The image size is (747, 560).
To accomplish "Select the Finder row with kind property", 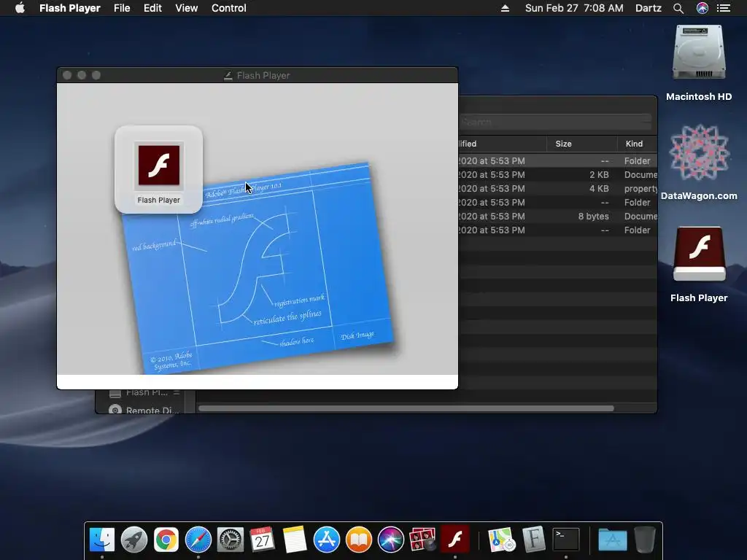I will (557, 189).
